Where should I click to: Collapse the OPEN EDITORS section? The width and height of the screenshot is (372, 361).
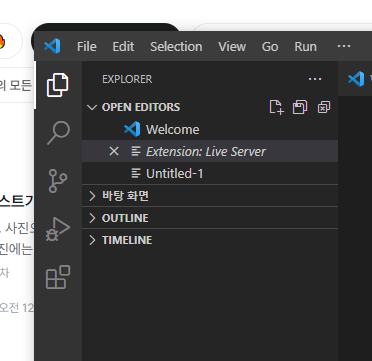(210, 107)
